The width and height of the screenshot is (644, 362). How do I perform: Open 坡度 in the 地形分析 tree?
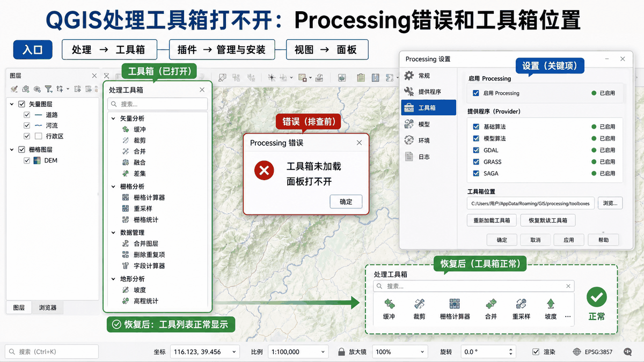click(x=134, y=290)
